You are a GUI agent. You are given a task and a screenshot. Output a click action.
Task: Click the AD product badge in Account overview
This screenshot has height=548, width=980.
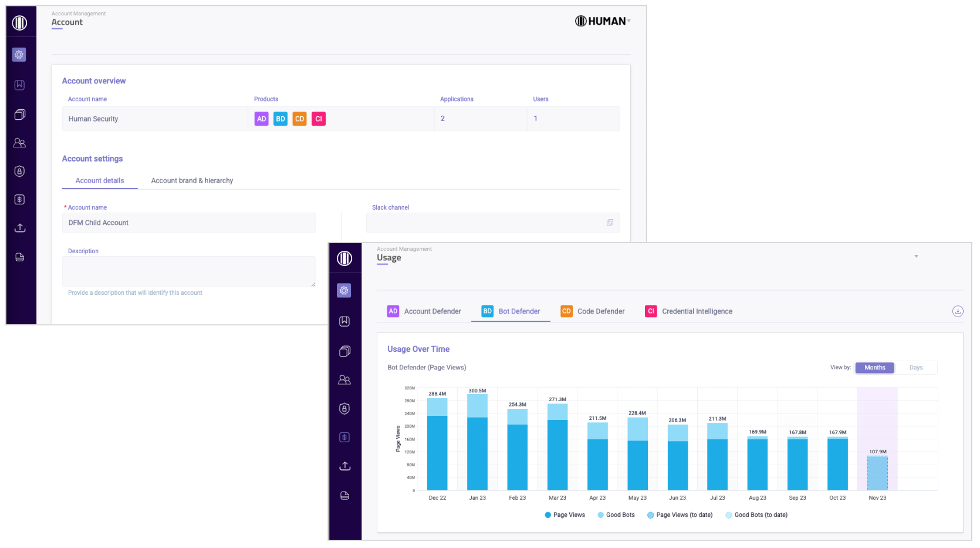tap(262, 119)
